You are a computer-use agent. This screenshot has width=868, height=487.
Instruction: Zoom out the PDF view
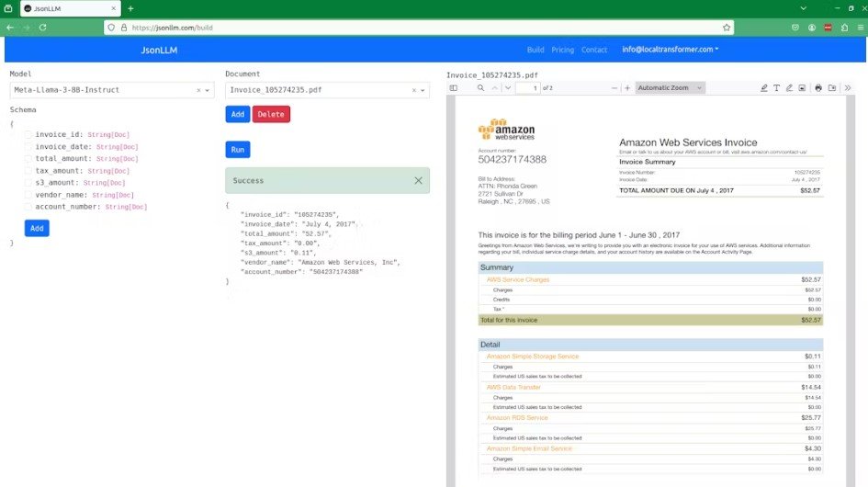point(614,87)
